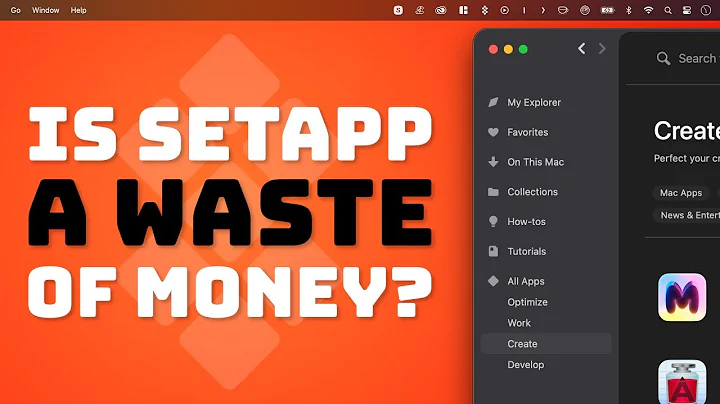Filter by the Mac Apps tag
720x404 pixels.
click(681, 193)
